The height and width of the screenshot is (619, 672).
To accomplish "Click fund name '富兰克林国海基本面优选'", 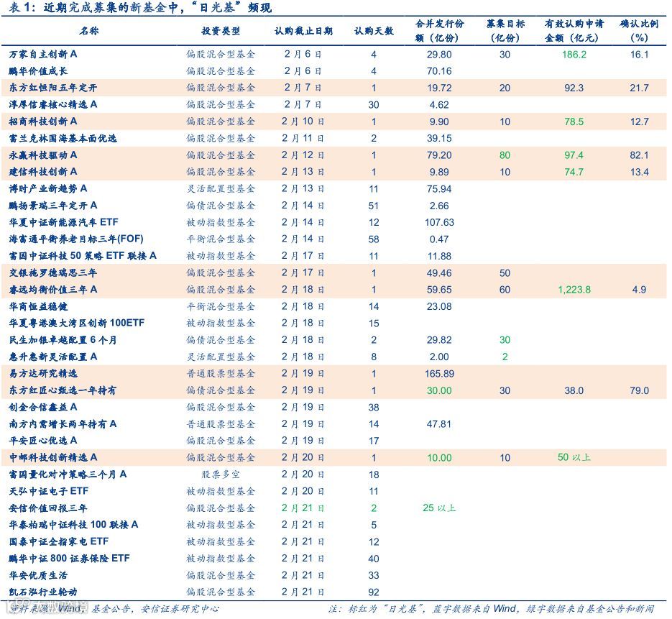I will coord(63,138).
